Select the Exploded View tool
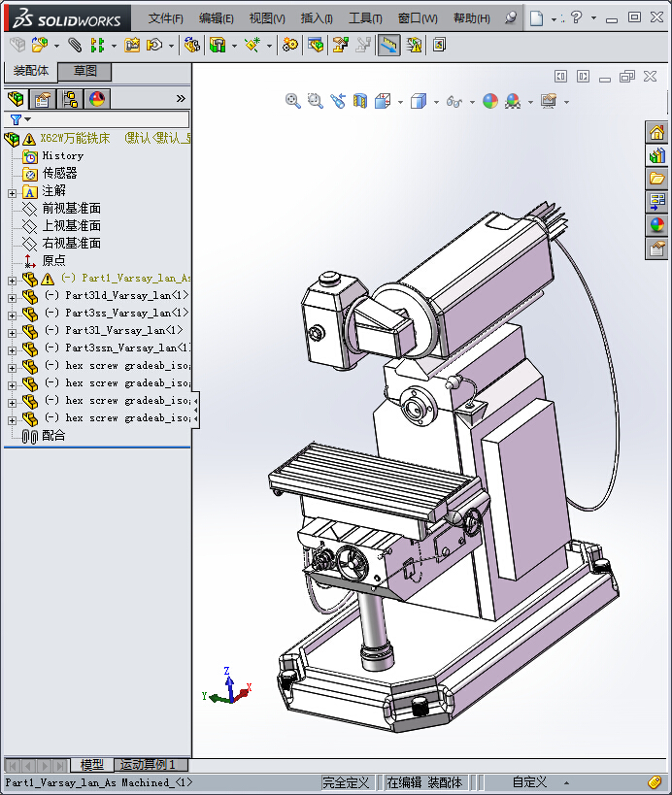 pos(340,45)
